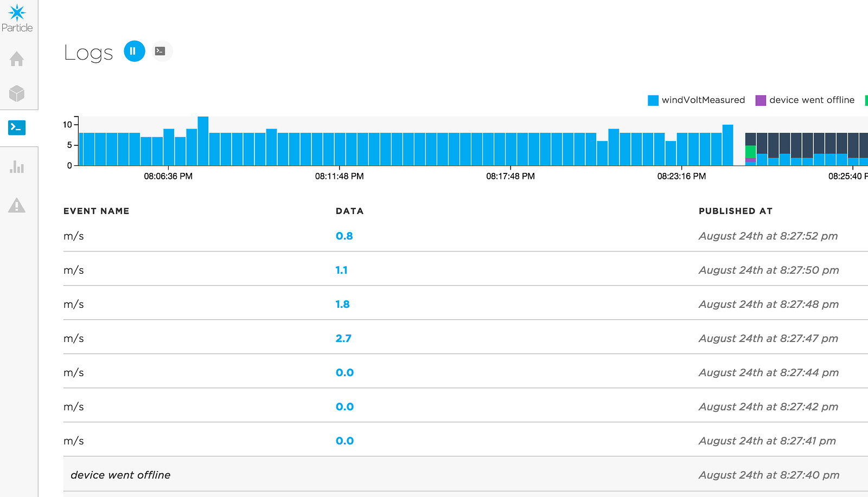The width and height of the screenshot is (868, 497).
Task: Select the Logs terminal sidebar icon
Action: 17,127
